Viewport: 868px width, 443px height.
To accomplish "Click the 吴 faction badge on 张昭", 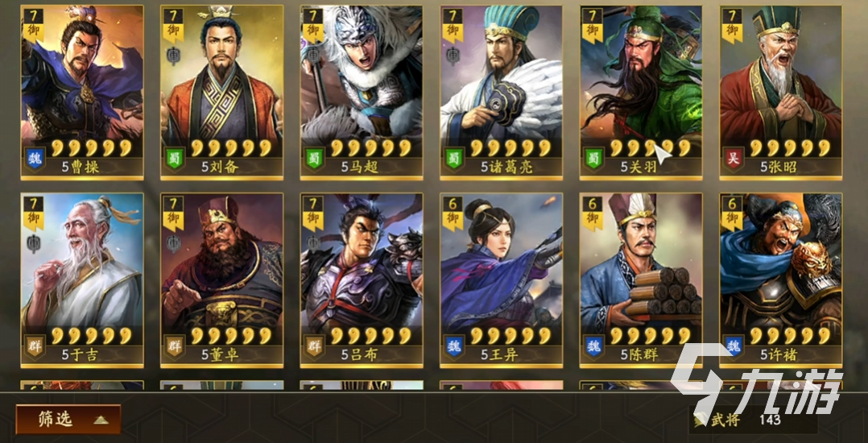I will tap(734, 158).
